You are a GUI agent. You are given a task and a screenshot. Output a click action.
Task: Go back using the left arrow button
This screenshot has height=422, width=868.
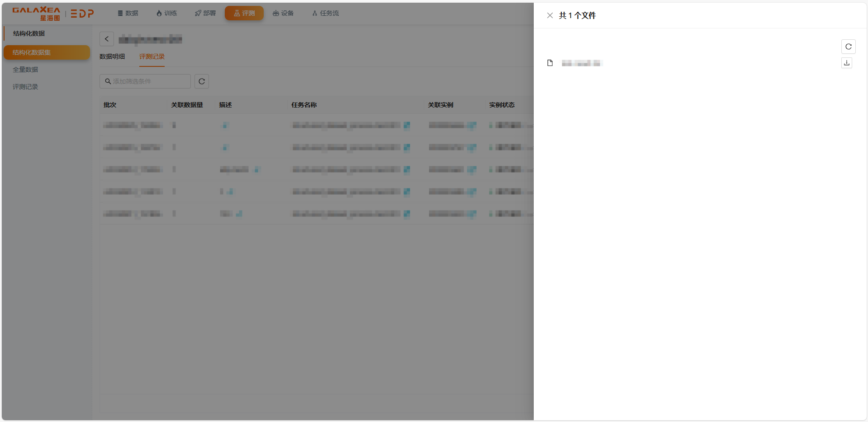(x=107, y=39)
